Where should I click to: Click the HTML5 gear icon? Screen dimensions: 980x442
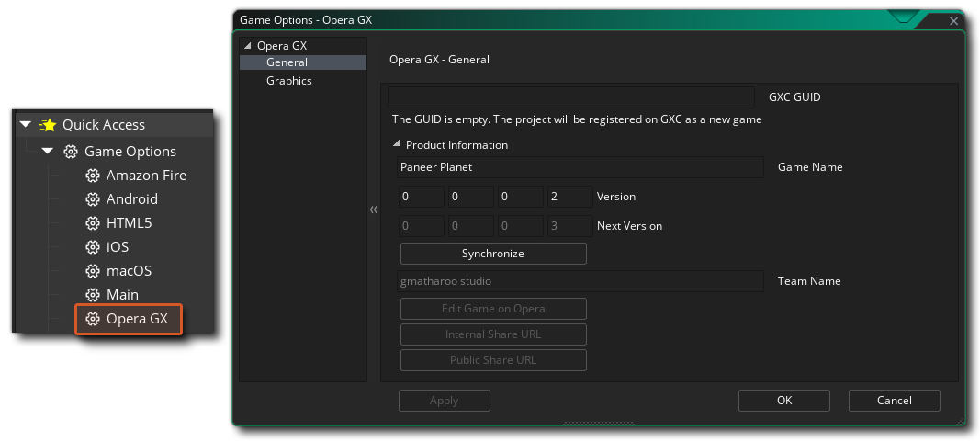pos(93,223)
